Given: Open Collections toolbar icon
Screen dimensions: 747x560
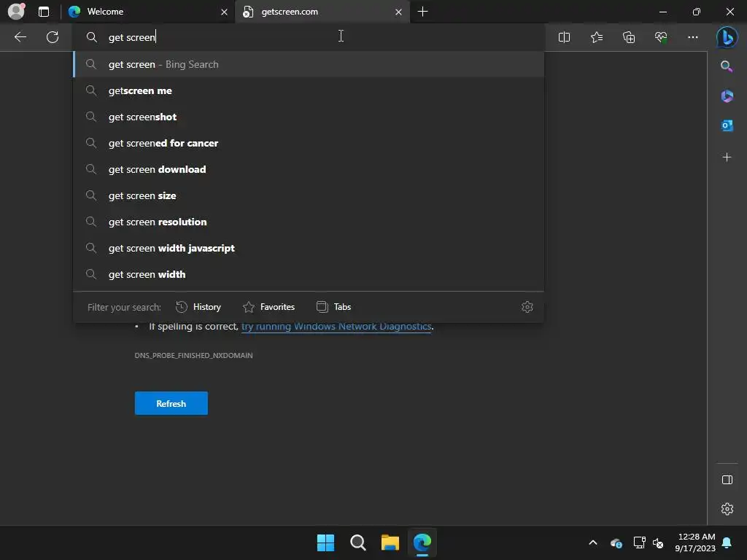Looking at the screenshot, I should [x=629, y=37].
